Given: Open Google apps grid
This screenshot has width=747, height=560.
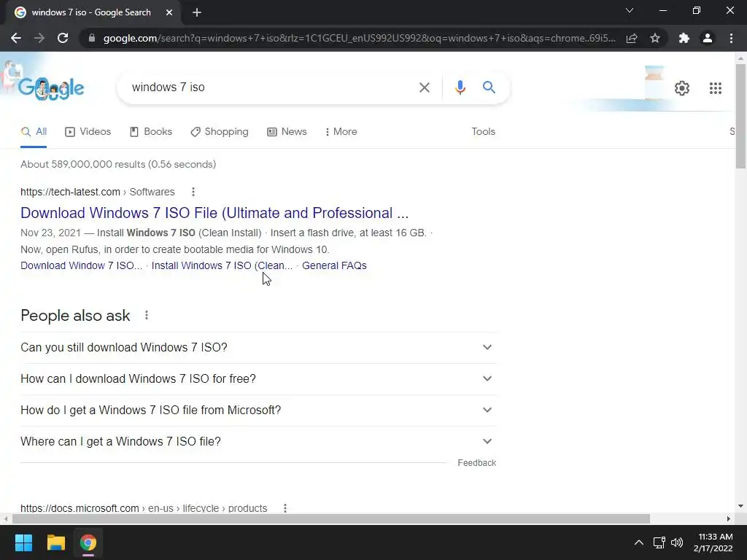Looking at the screenshot, I should coord(716,88).
